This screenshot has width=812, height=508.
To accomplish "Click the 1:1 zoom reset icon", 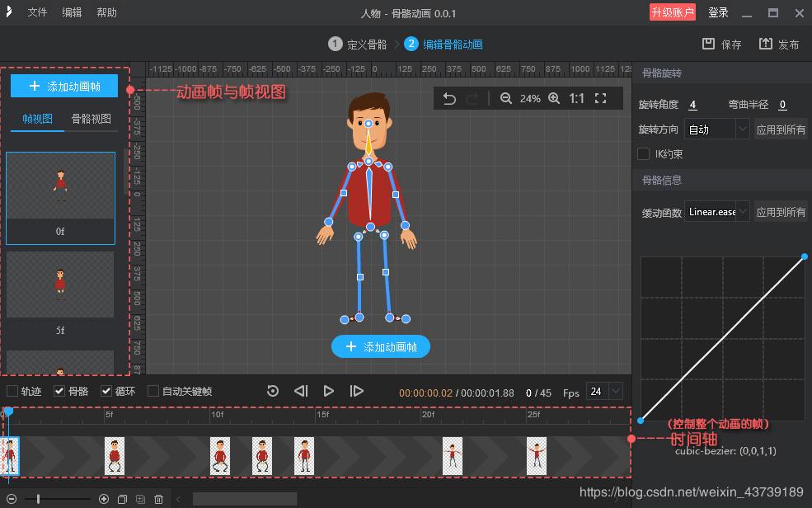I will click(x=577, y=97).
